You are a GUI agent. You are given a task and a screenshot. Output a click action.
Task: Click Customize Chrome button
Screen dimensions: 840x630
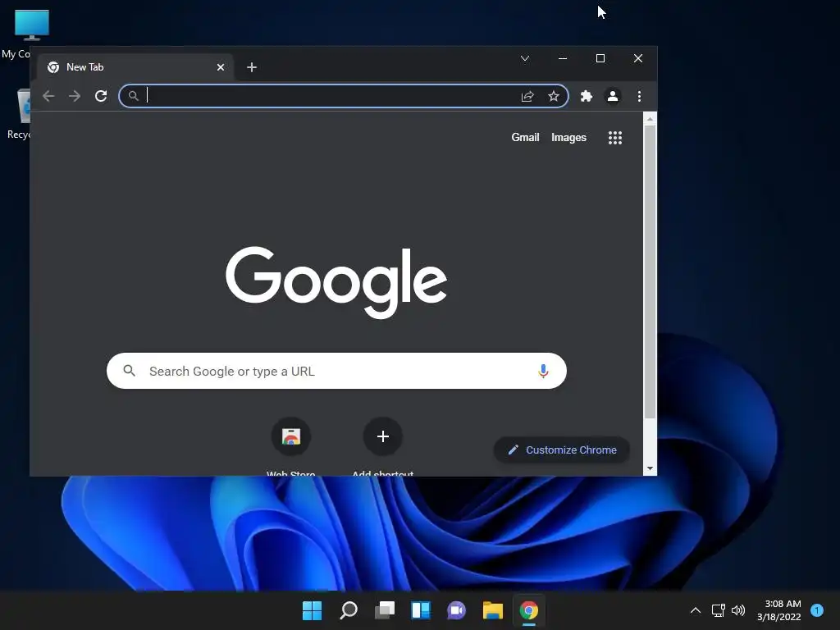click(561, 450)
